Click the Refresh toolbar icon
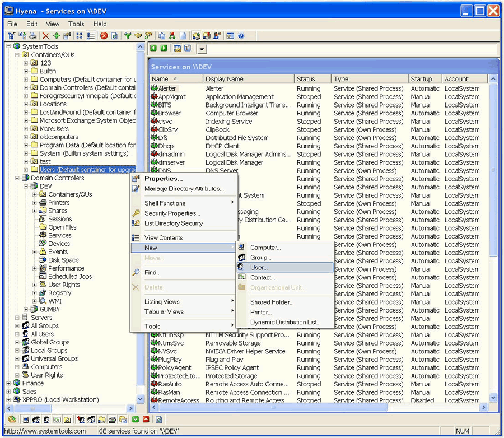The width and height of the screenshot is (504, 438). 115,36
